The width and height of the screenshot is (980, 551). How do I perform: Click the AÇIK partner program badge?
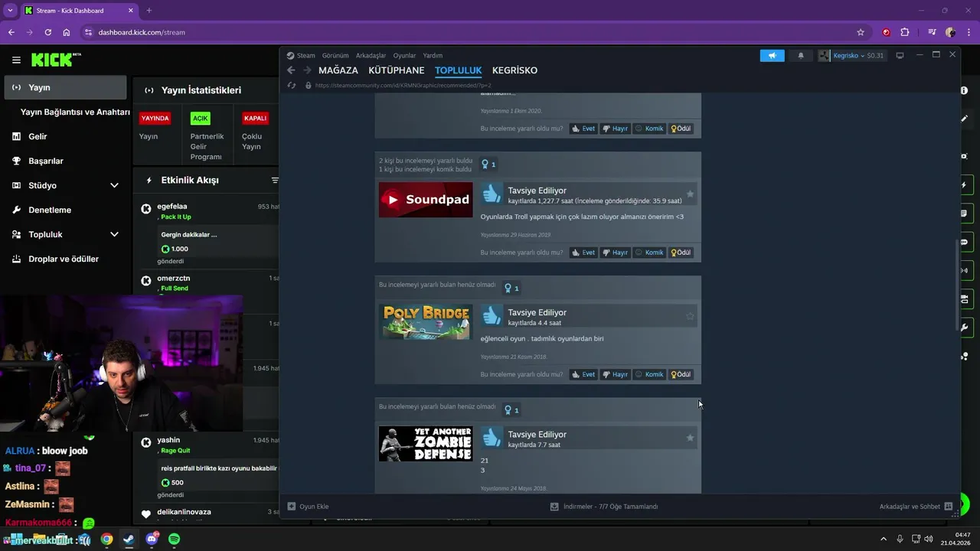[200, 118]
